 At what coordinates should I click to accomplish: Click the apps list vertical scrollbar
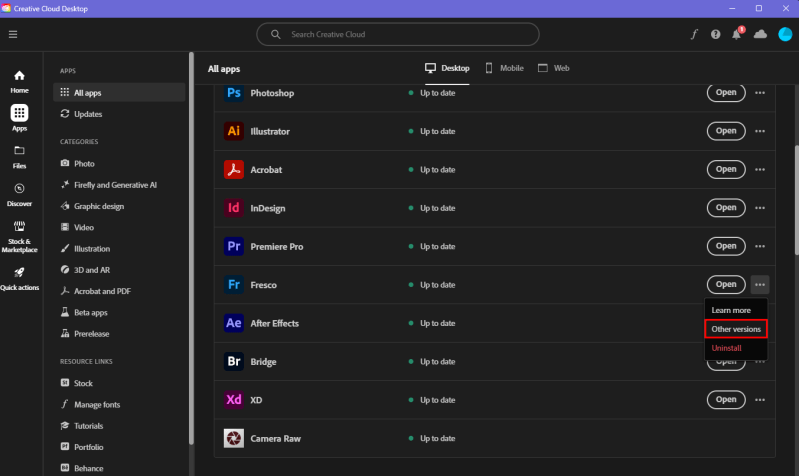[x=796, y=200]
